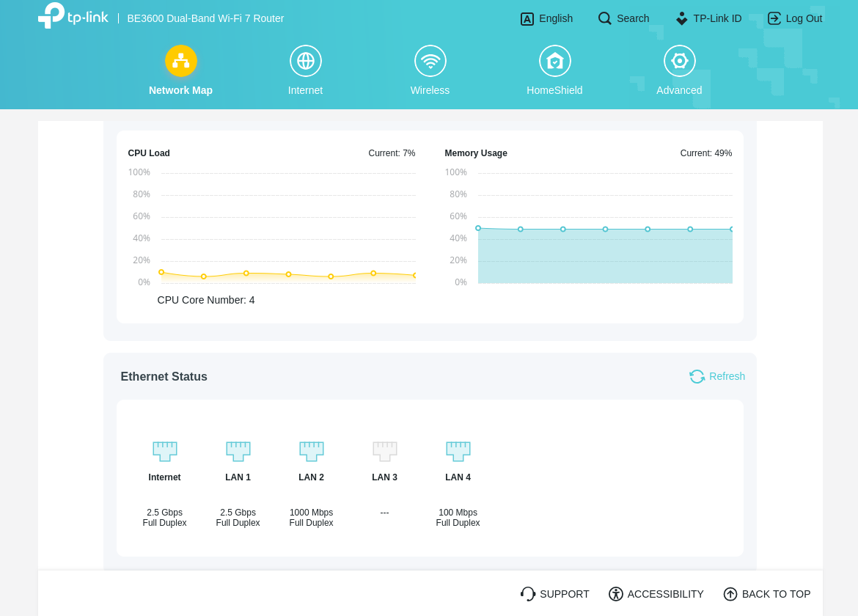Click the Refresh circular arrows icon
The width and height of the screenshot is (858, 616).
pyautogui.click(x=697, y=376)
